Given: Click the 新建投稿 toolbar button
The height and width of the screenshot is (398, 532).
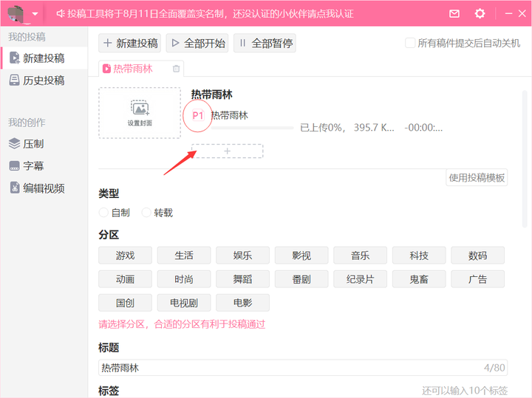Looking at the screenshot, I should click(129, 43).
